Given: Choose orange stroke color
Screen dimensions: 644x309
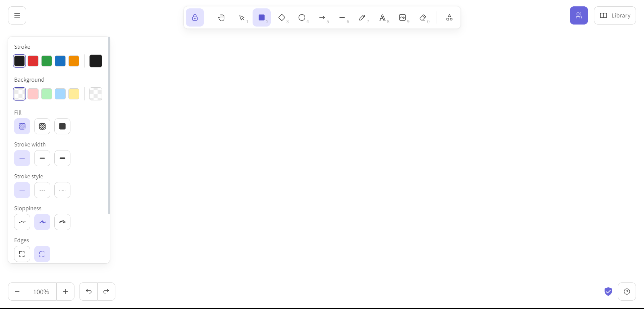Looking at the screenshot, I should (74, 61).
